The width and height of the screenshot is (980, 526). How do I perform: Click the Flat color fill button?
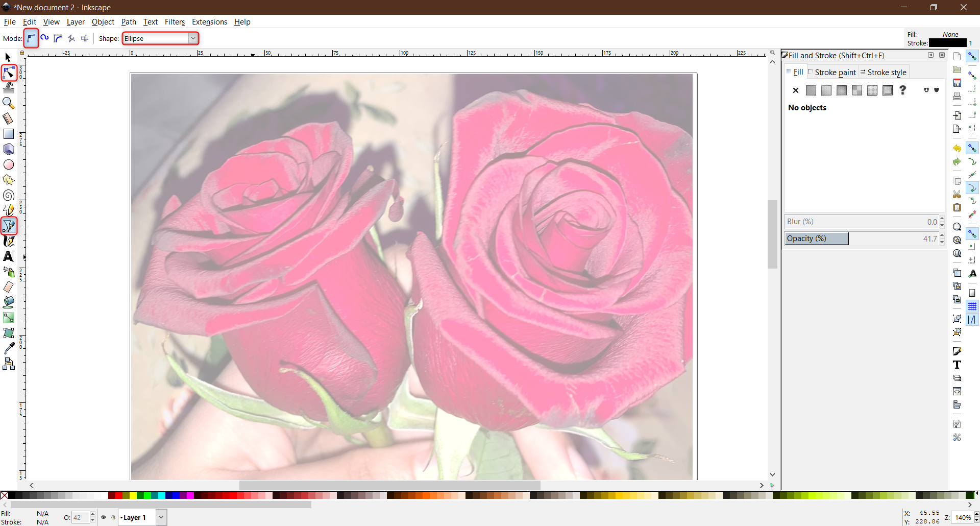coord(811,90)
